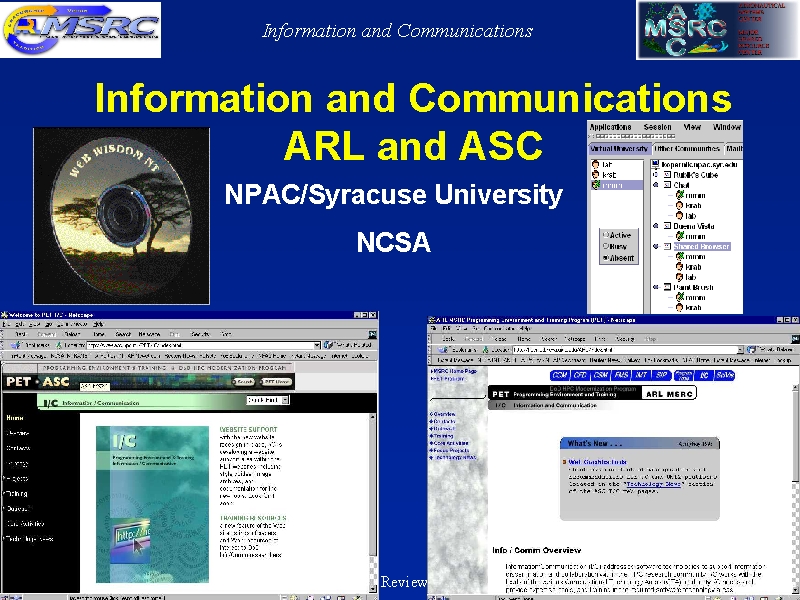
Task: Open the View menu in collaboration panel
Action: pos(692,127)
